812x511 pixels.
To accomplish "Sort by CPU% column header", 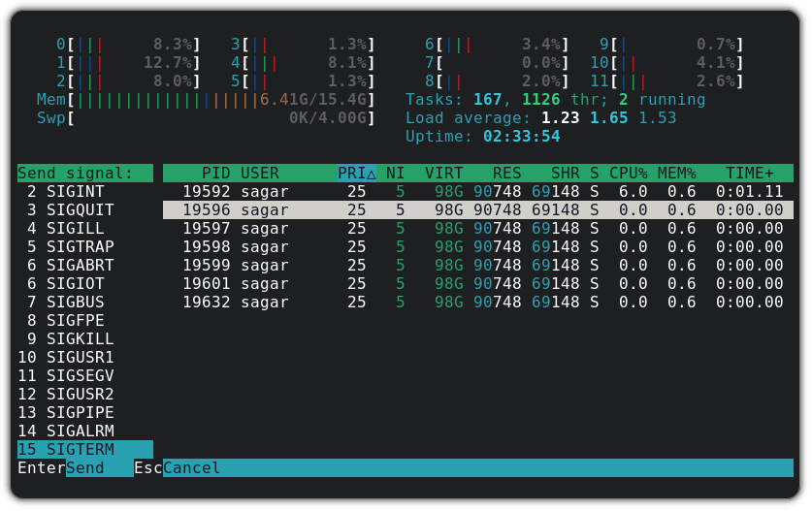I will 628,174.
